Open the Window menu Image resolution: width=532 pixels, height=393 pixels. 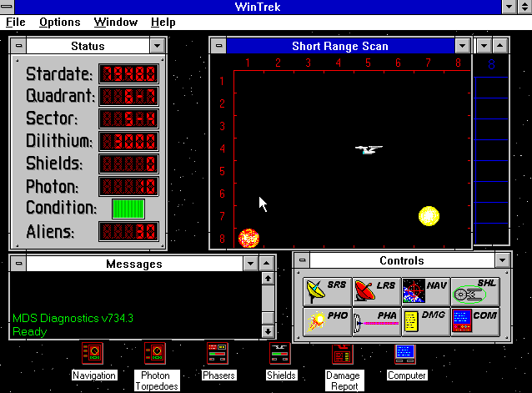[116, 22]
